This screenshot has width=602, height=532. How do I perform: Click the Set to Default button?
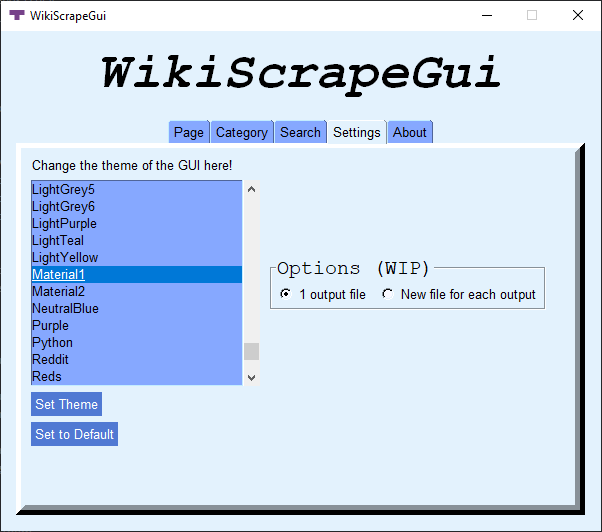click(x=74, y=434)
